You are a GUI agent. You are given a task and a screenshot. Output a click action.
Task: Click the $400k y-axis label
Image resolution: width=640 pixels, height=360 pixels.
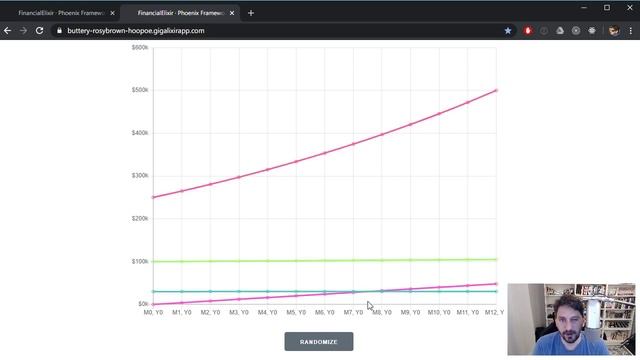[x=140, y=133]
